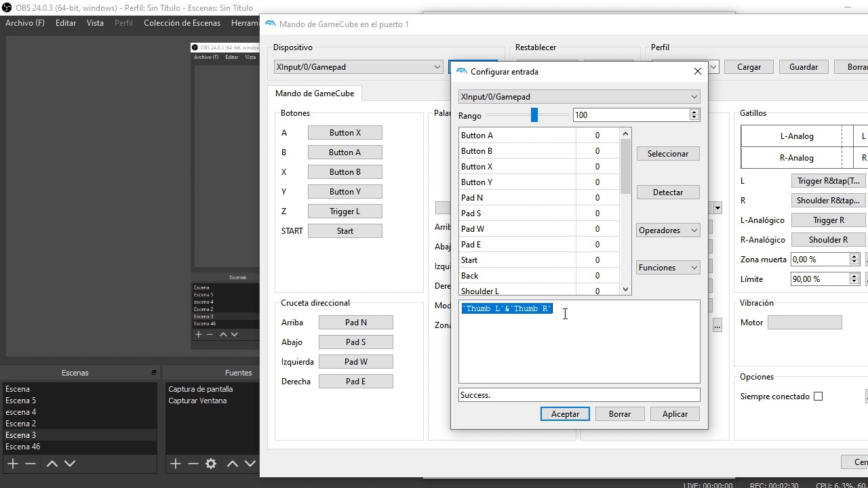Screen dimensions: 868x488
Task: Select Pad N row in input list
Action: pos(539,198)
